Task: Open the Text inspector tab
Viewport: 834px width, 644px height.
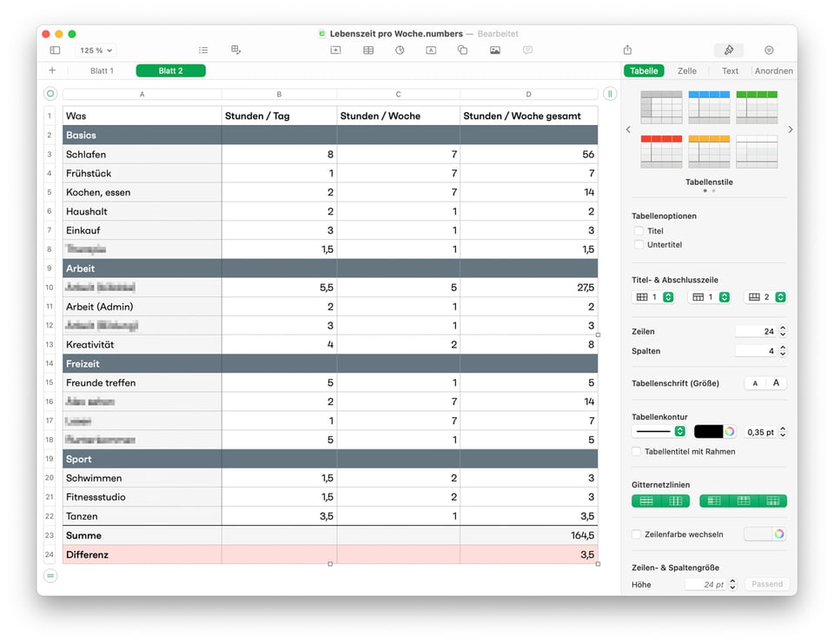Action: click(x=730, y=70)
